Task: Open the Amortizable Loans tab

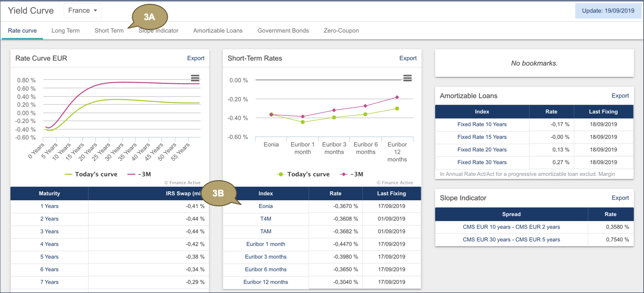Action: pos(218,30)
